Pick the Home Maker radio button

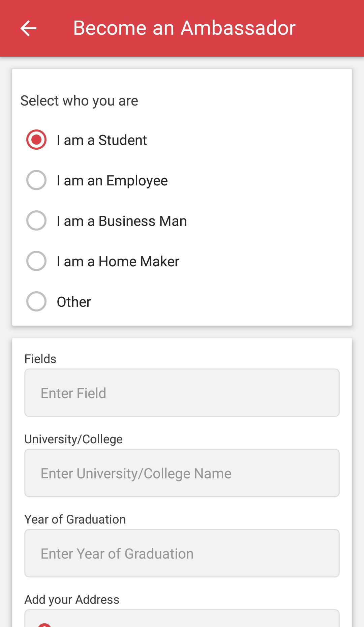[x=36, y=261]
